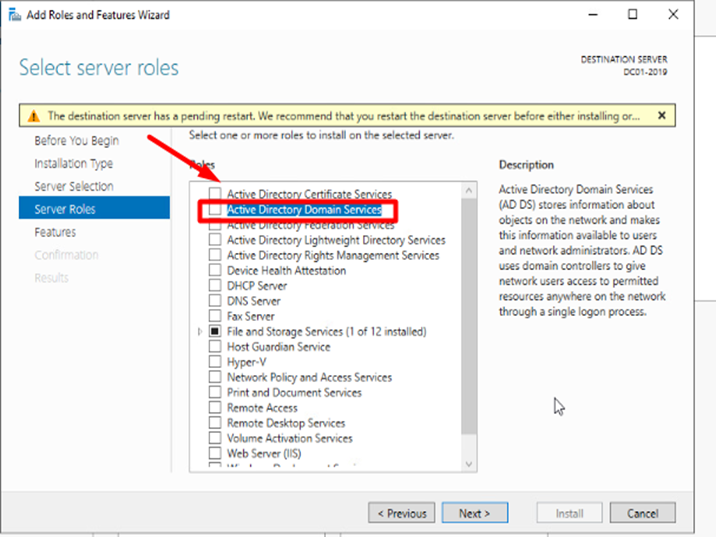The image size is (716, 537).
Task: Click the yellow warning triangle icon
Action: click(x=34, y=116)
